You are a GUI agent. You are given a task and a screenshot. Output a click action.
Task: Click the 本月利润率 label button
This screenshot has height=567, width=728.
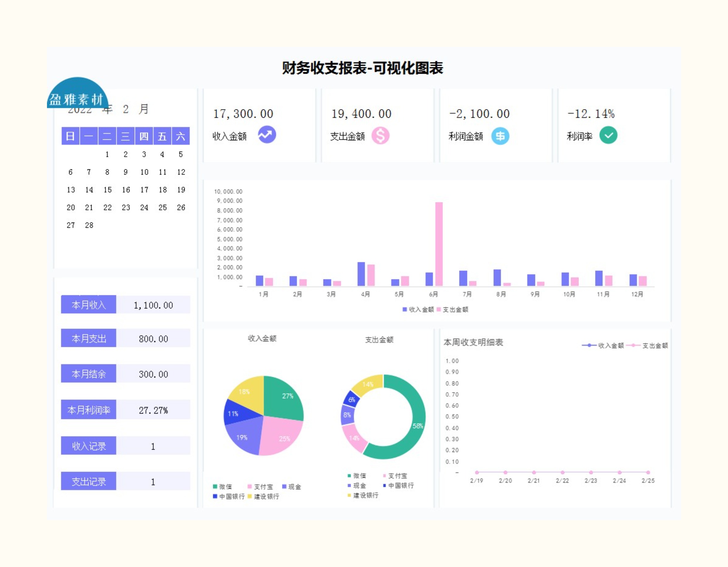click(89, 410)
